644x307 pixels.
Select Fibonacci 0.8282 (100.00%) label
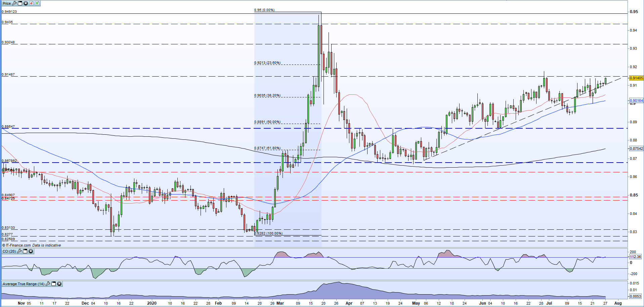point(268,233)
